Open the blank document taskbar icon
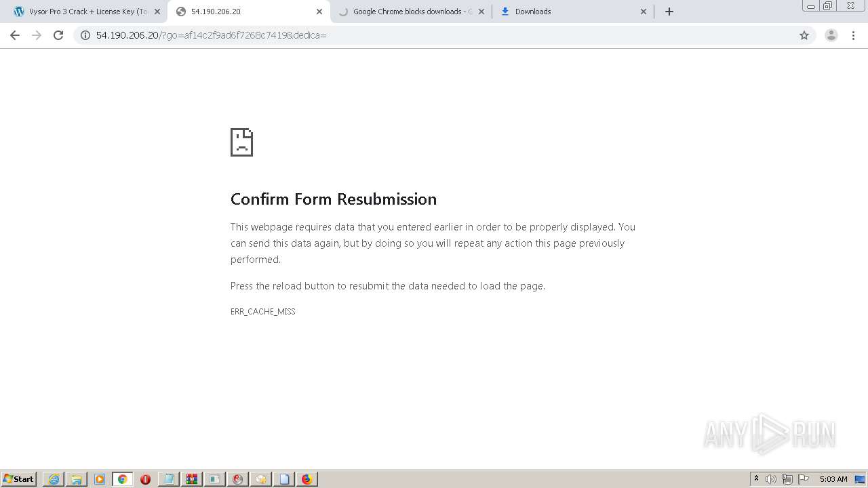Screen dimensions: 868x488 (283, 479)
